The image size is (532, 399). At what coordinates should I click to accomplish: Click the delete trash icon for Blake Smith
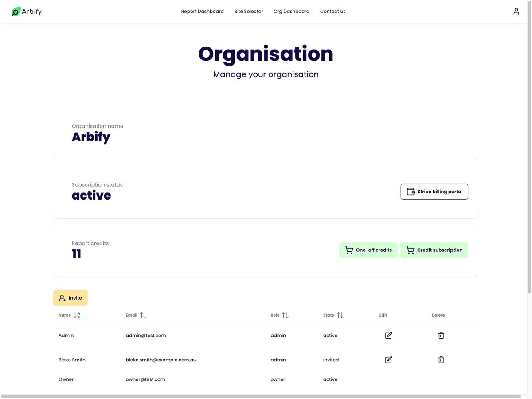(441, 360)
